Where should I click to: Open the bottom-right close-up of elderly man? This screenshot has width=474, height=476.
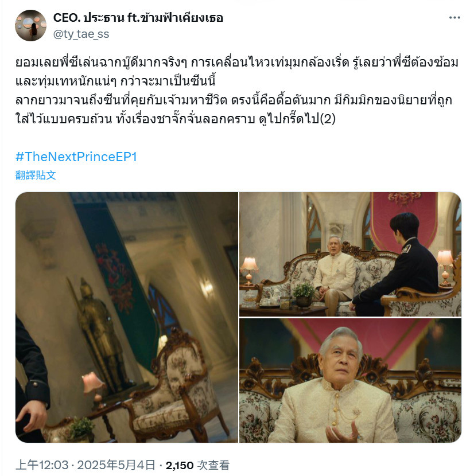tap(350, 380)
